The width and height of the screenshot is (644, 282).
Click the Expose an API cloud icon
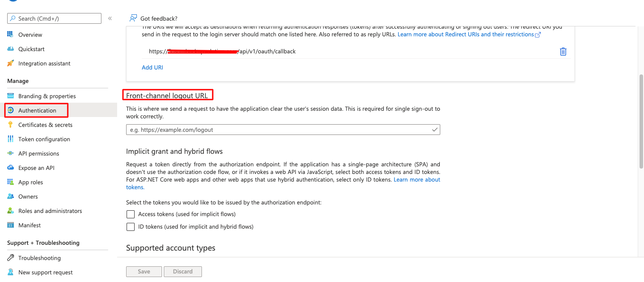click(11, 168)
